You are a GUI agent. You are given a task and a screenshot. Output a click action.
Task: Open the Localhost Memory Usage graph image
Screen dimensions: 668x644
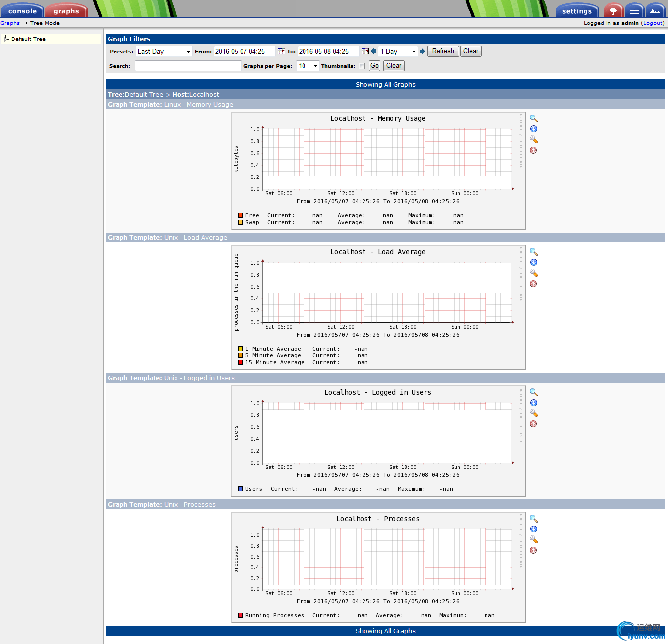[x=378, y=171]
